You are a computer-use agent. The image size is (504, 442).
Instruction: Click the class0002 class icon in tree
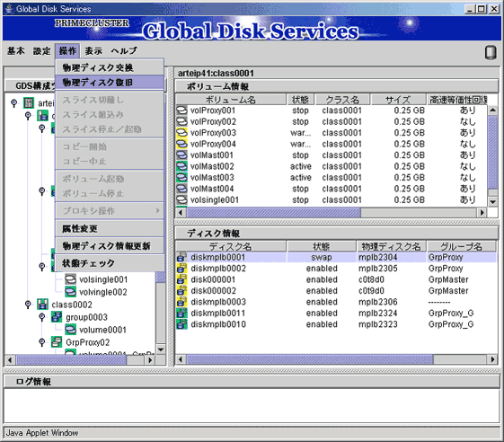tap(43, 304)
